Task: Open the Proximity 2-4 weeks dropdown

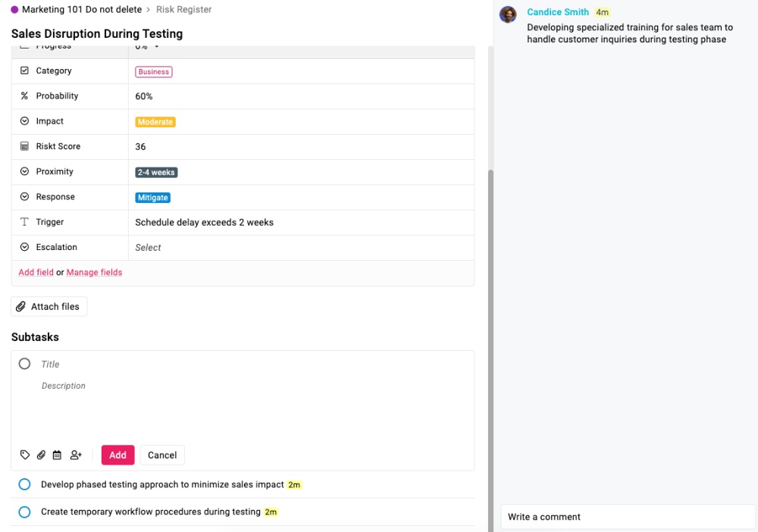Action: click(156, 172)
